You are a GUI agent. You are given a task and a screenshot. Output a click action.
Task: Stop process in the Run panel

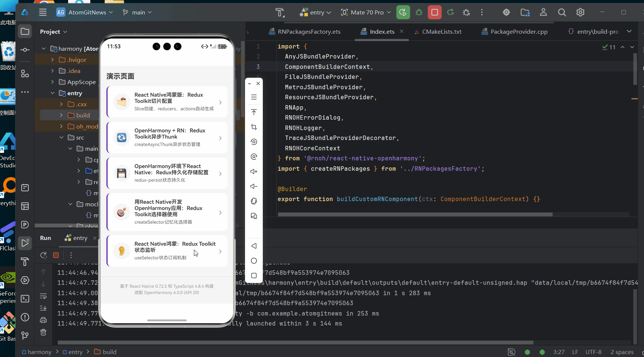(56, 255)
